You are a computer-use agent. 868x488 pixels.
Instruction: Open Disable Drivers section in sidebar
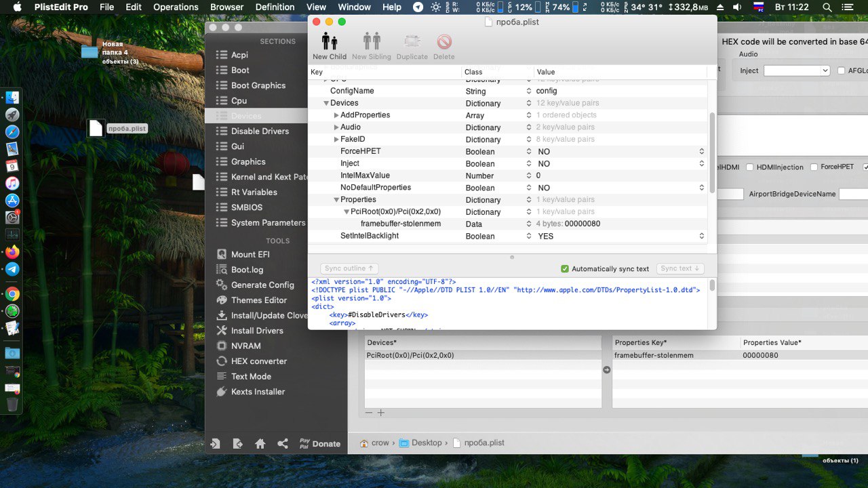pyautogui.click(x=260, y=131)
